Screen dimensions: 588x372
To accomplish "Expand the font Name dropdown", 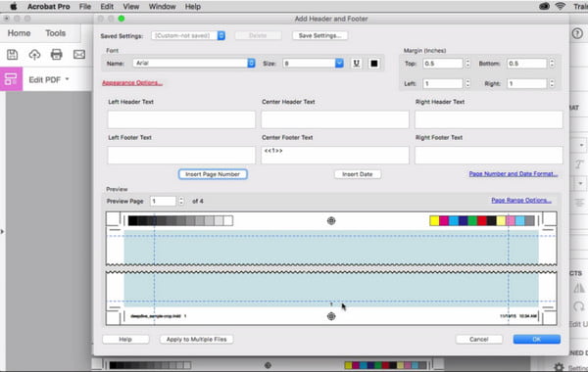I will (194, 63).
